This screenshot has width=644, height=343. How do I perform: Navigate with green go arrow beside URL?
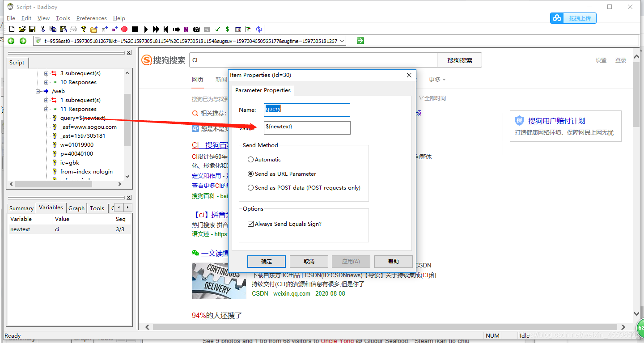click(x=360, y=41)
